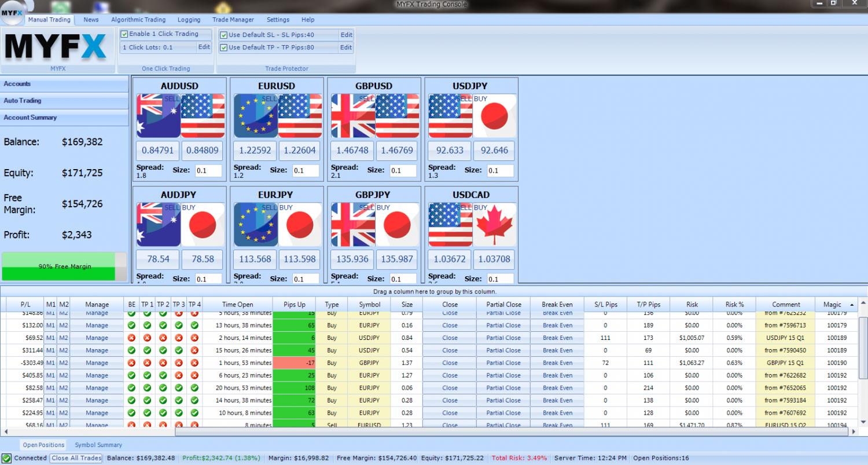The image size is (868, 465).
Task: Expand the Accounts side panel
Action: [x=64, y=84]
